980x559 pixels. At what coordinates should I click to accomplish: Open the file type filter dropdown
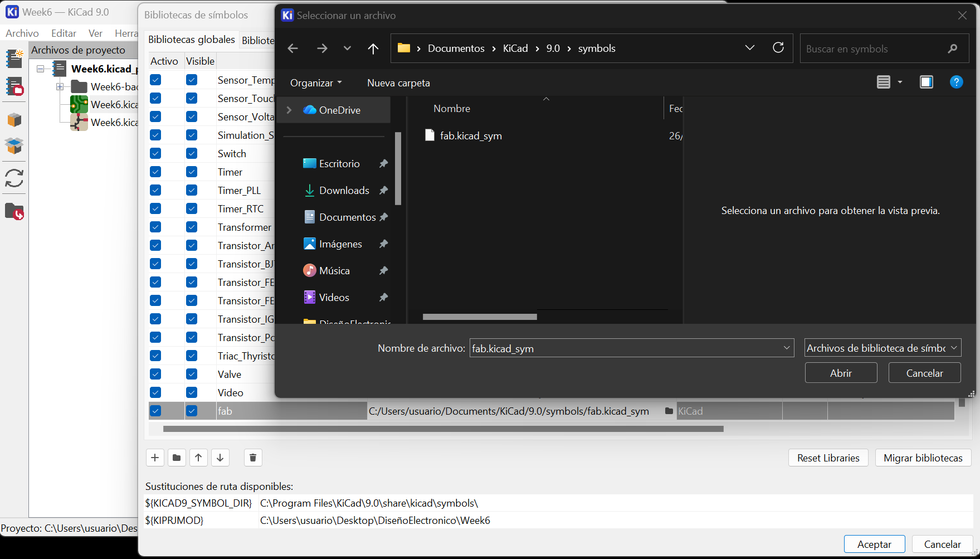pyautogui.click(x=883, y=348)
